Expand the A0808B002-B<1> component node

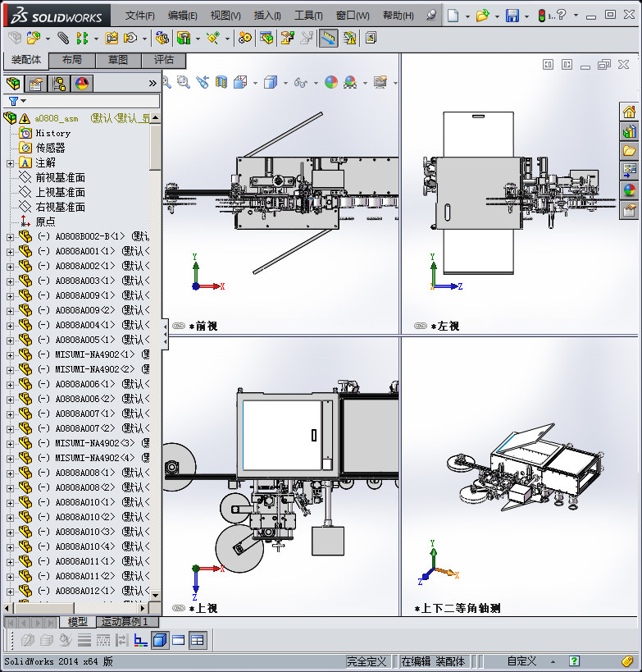coord(10,237)
